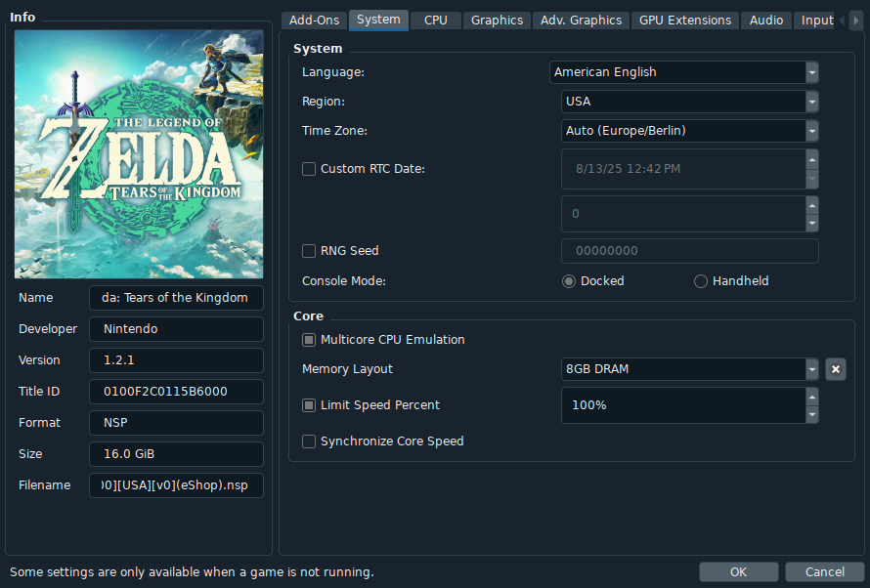Click the Zelda game cover image
Viewport: 870px width, 588px height.
click(139, 154)
